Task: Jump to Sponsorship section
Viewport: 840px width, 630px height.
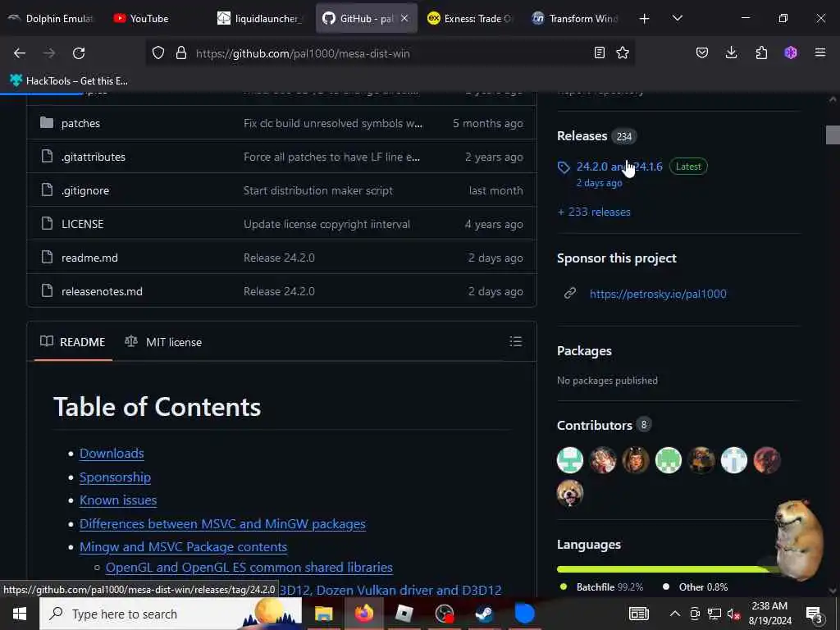Action: click(115, 477)
